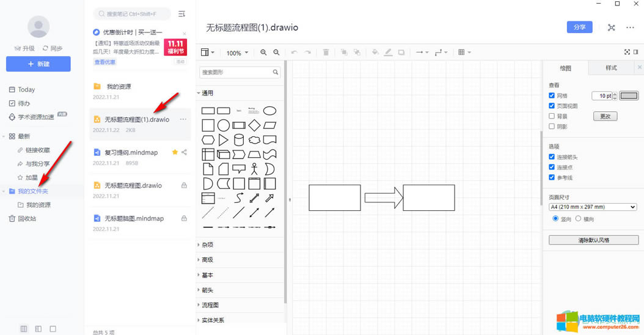The image size is (644, 335).
Task: Open the more options ellipsis at top right
Action: pyautogui.click(x=630, y=28)
